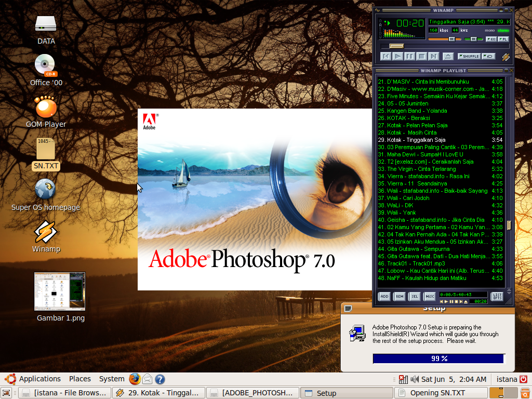
Task: Open the Super OS homepage desktop icon
Action: tap(45, 191)
